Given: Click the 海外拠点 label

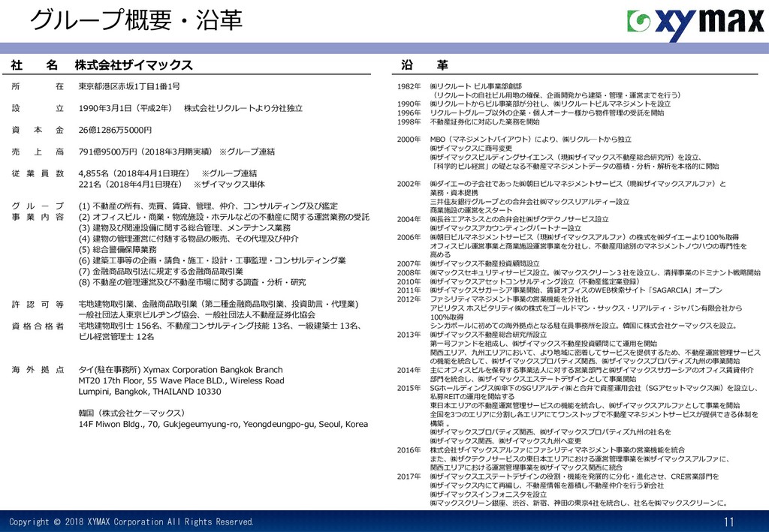Looking at the screenshot, I should tap(38, 370).
